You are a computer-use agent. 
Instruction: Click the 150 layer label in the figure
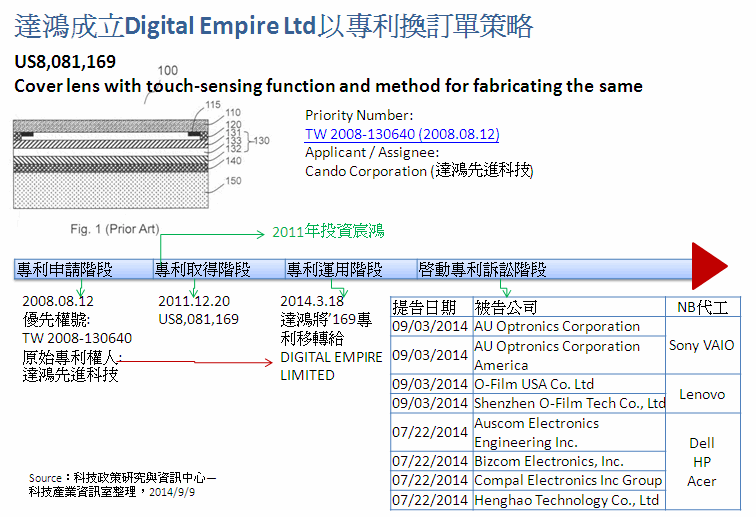[233, 181]
